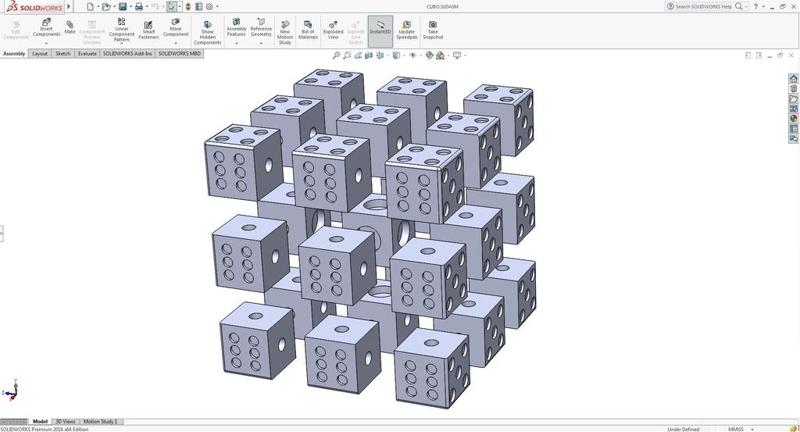Screen dimensions: 800x432
Task: Open the Options gear icon
Action: (209, 7)
